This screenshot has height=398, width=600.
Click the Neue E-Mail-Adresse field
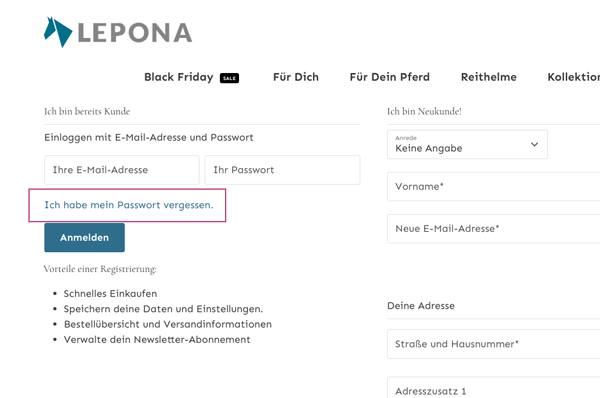coord(494,229)
